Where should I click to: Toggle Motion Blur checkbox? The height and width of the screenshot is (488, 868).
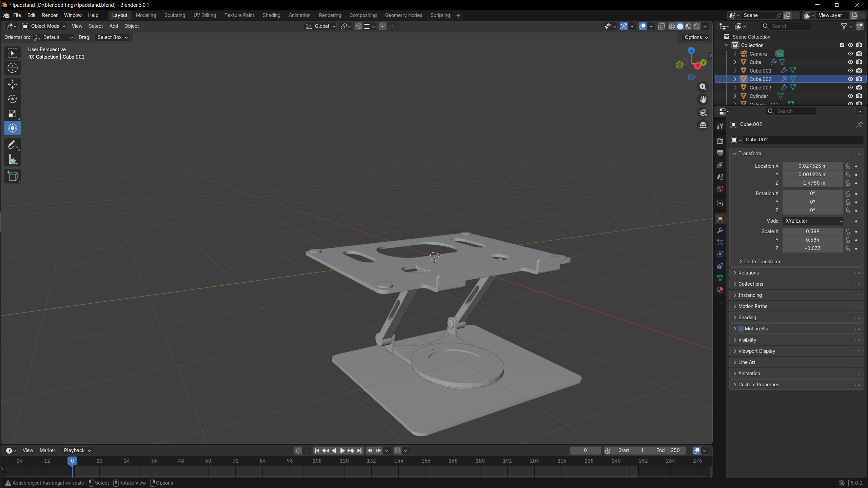[x=741, y=329]
